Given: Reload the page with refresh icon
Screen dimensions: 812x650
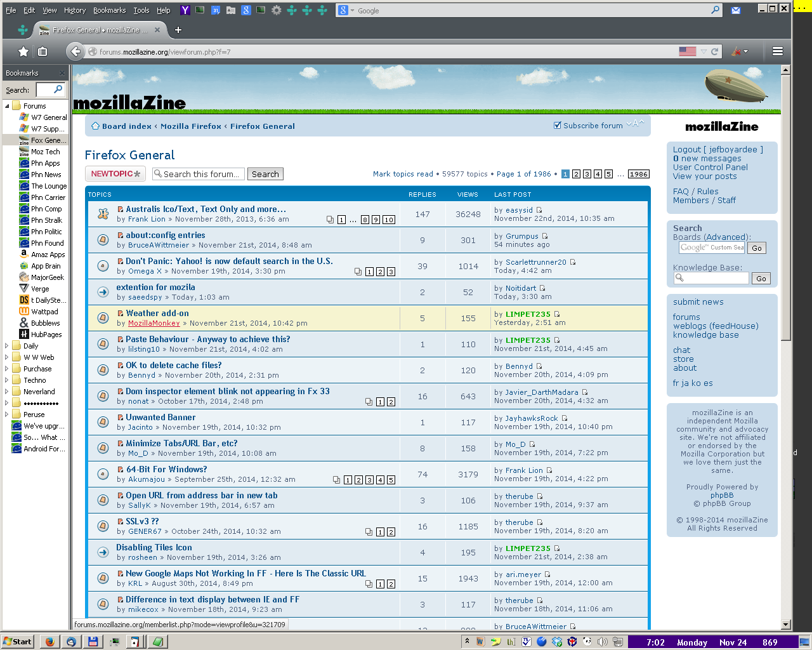Looking at the screenshot, I should 715,51.
